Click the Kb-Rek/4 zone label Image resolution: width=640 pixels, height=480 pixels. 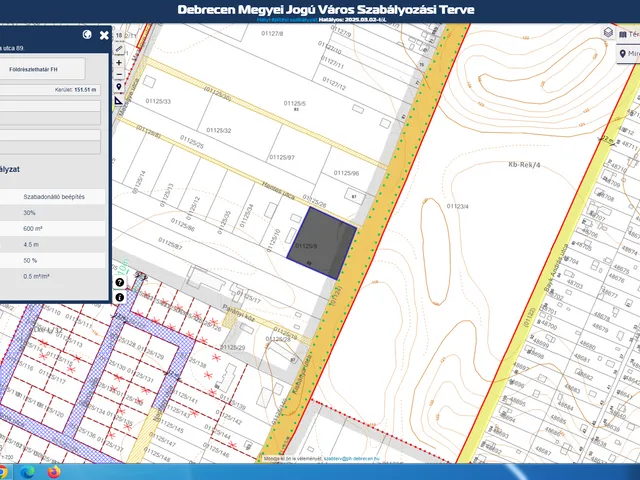(x=524, y=165)
